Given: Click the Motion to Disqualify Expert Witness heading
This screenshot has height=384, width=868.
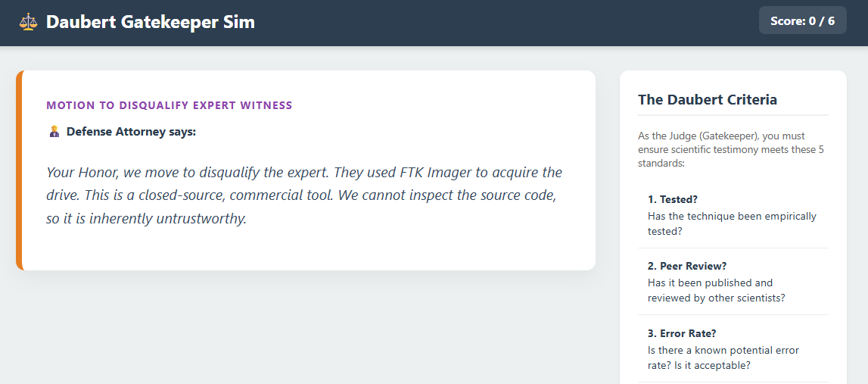Looking at the screenshot, I should click(x=169, y=105).
